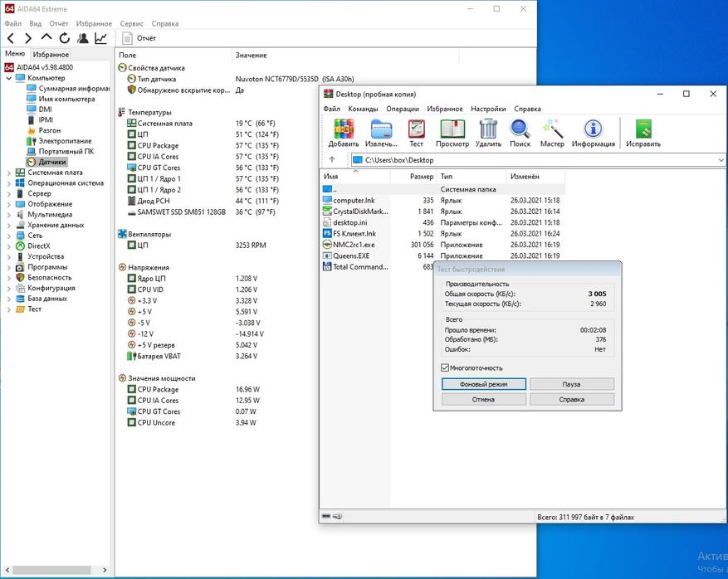
Task: Select Батарея VBAT voltage row
Action: coord(193,357)
